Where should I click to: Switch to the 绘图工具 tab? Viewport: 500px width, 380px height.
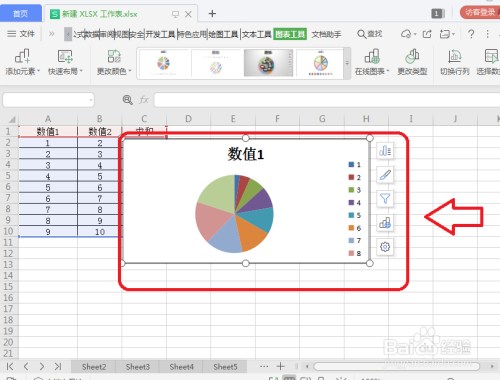pos(223,34)
